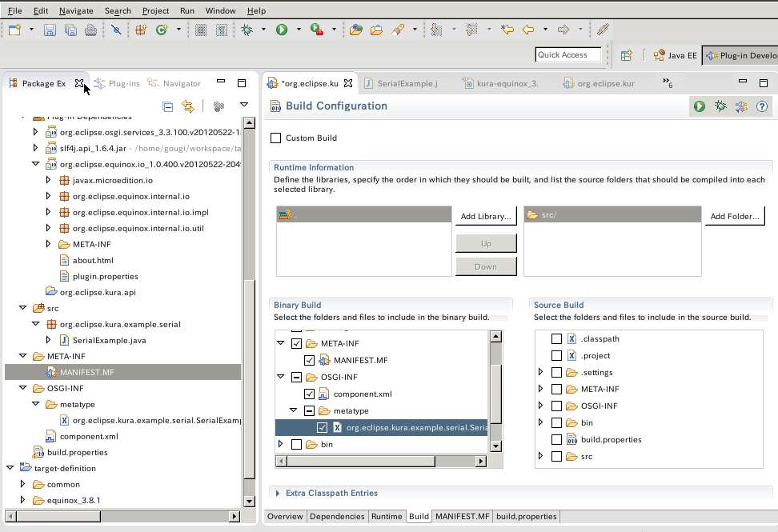Open the Window menu
This screenshot has height=532, width=778.
click(220, 10)
